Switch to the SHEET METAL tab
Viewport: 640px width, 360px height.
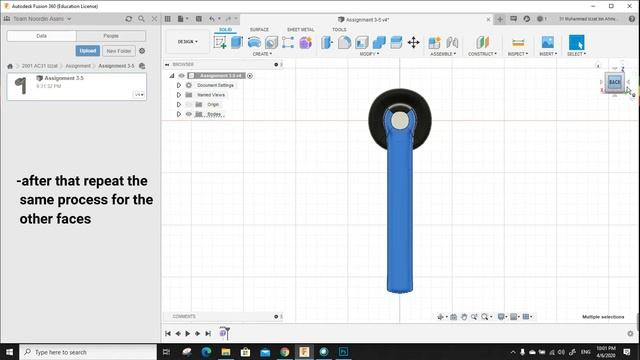300,29
